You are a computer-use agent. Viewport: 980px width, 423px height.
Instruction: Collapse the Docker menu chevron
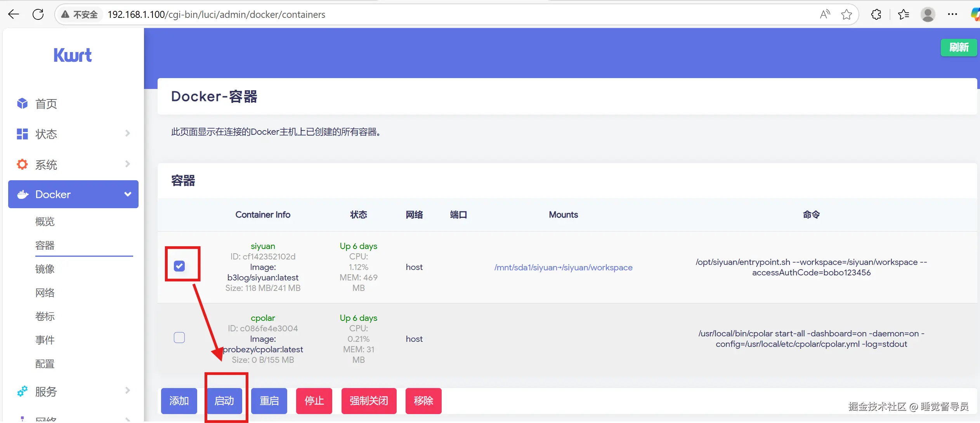click(128, 194)
